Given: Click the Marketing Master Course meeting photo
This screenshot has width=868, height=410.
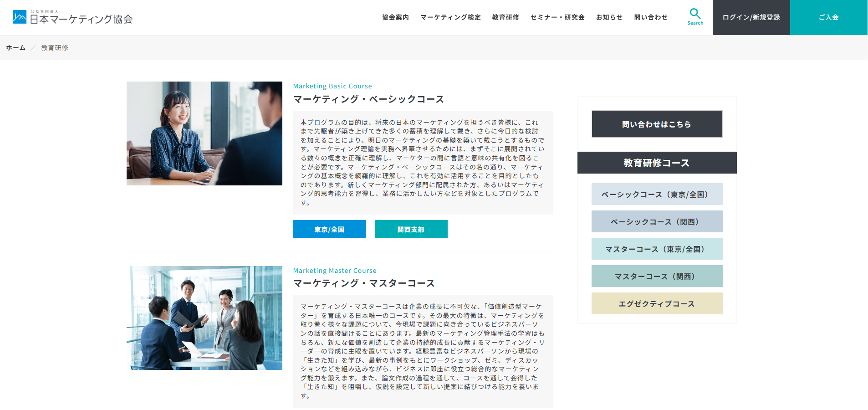Looking at the screenshot, I should click(204, 318).
